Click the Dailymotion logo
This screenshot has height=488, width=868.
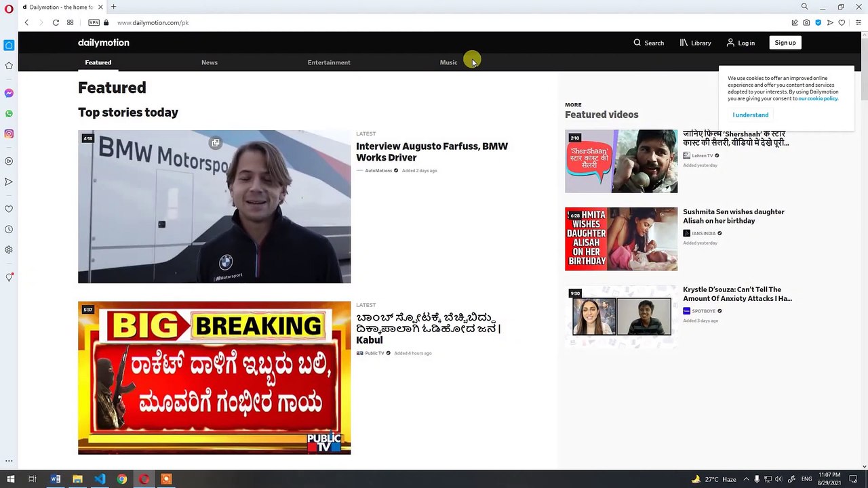point(104,43)
